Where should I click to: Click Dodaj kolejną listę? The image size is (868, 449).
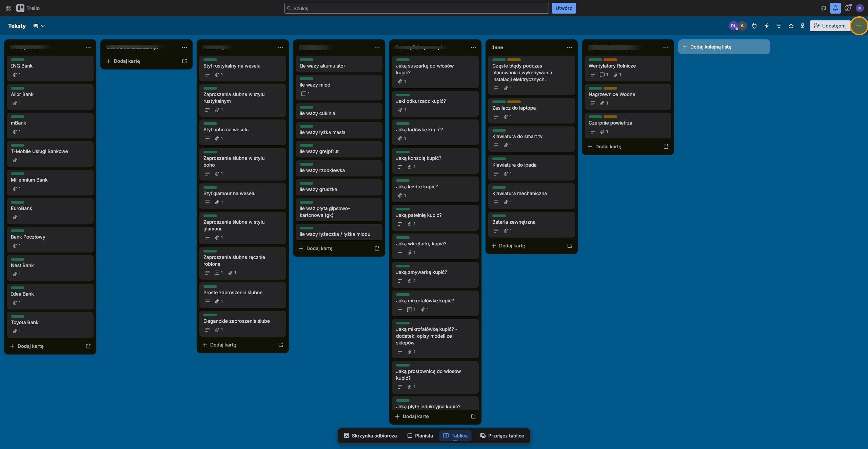point(724,47)
